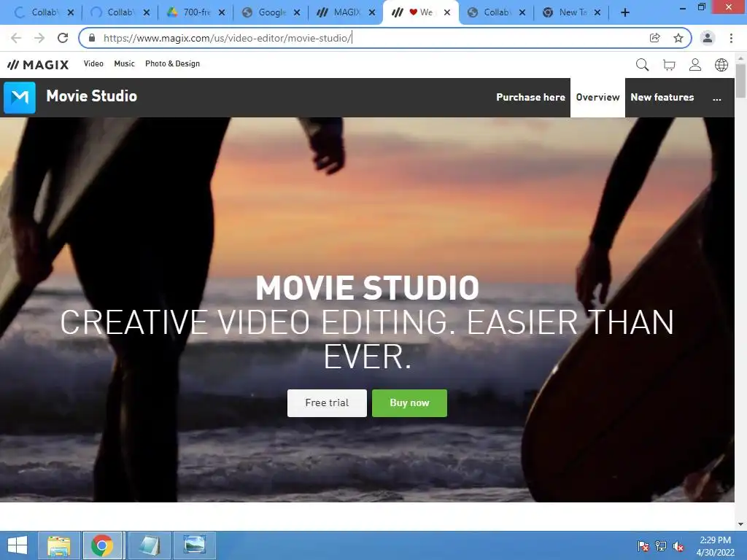Switch to the New features tab
Screen dimensions: 747x560
[662, 98]
